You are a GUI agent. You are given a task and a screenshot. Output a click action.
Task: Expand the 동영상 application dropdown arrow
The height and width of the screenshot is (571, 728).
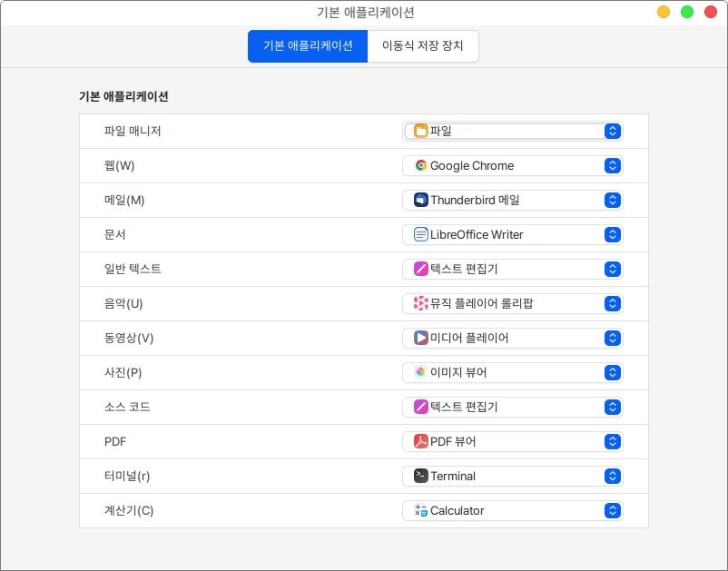[613, 338]
